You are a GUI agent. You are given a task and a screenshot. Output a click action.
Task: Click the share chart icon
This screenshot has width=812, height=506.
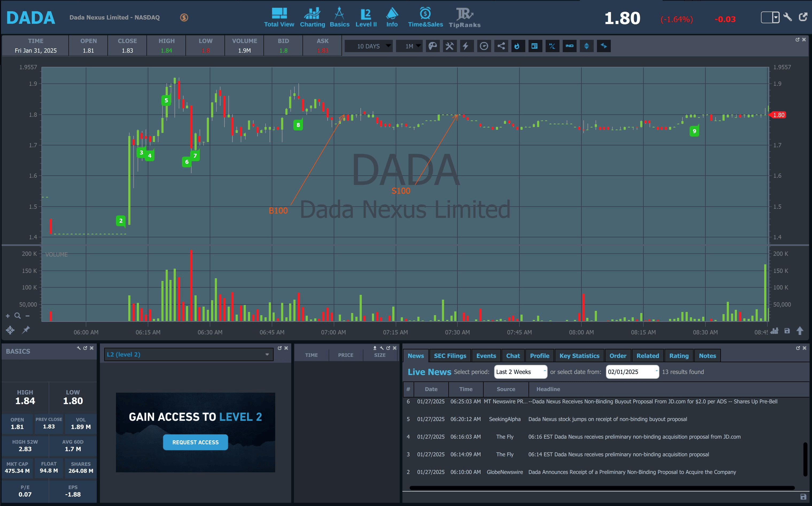point(501,46)
